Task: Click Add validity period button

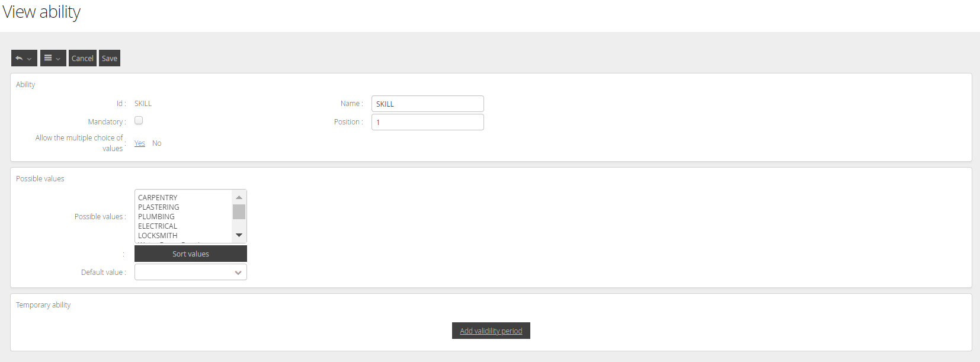Action: [491, 331]
